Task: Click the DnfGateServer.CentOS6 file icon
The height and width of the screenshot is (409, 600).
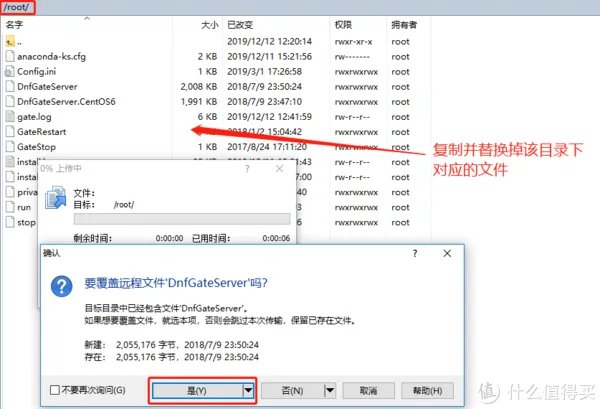Action: tap(10, 101)
